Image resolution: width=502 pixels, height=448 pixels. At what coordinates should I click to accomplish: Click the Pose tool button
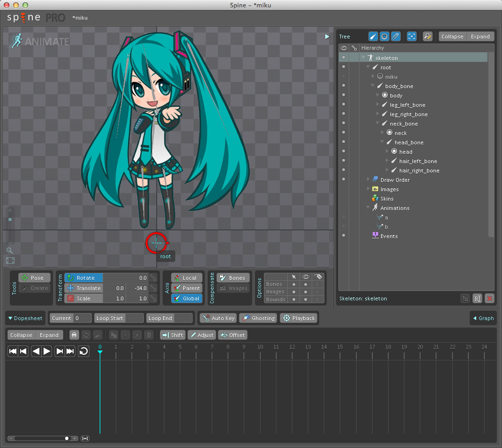point(35,278)
